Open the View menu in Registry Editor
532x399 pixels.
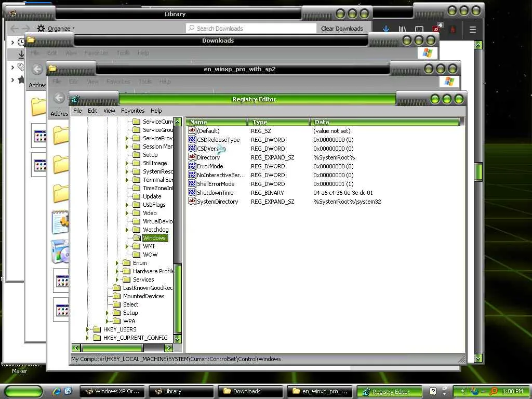pyautogui.click(x=109, y=111)
